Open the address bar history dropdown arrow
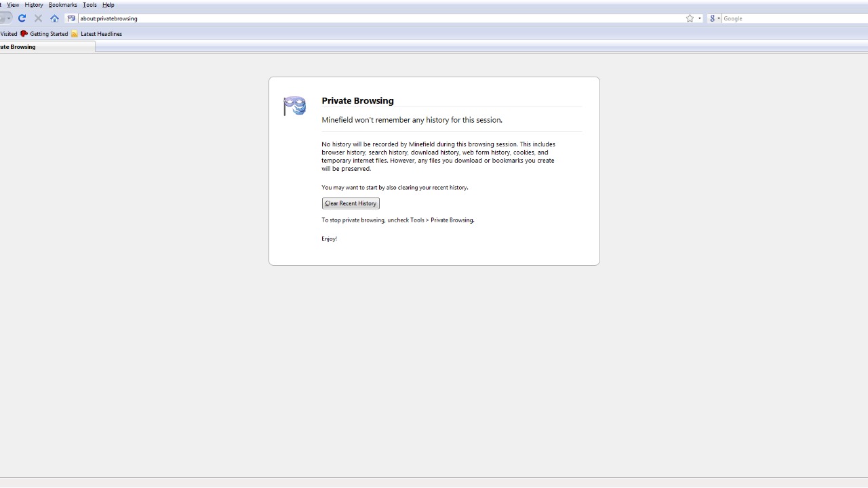Image resolution: width=868 pixels, height=488 pixels. pyautogui.click(x=700, y=18)
